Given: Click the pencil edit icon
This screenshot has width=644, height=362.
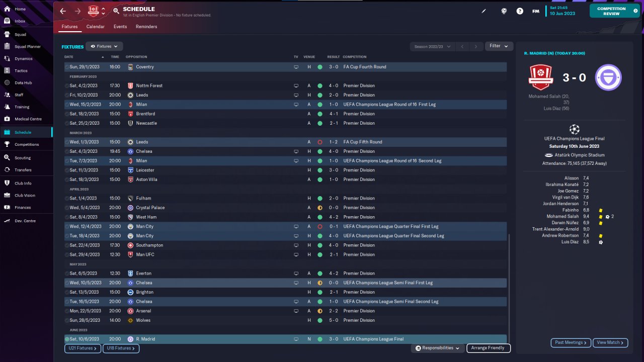Looking at the screenshot, I should (484, 11).
